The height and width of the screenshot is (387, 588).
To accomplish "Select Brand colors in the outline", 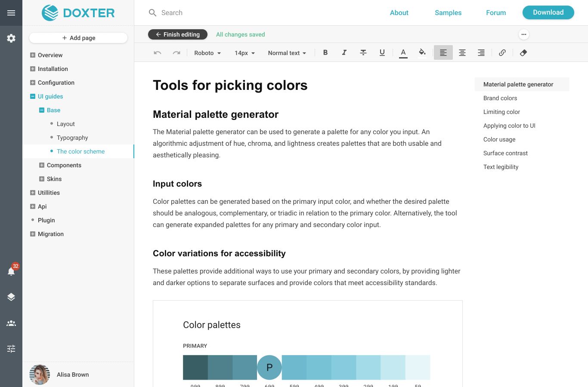I will [x=500, y=98].
